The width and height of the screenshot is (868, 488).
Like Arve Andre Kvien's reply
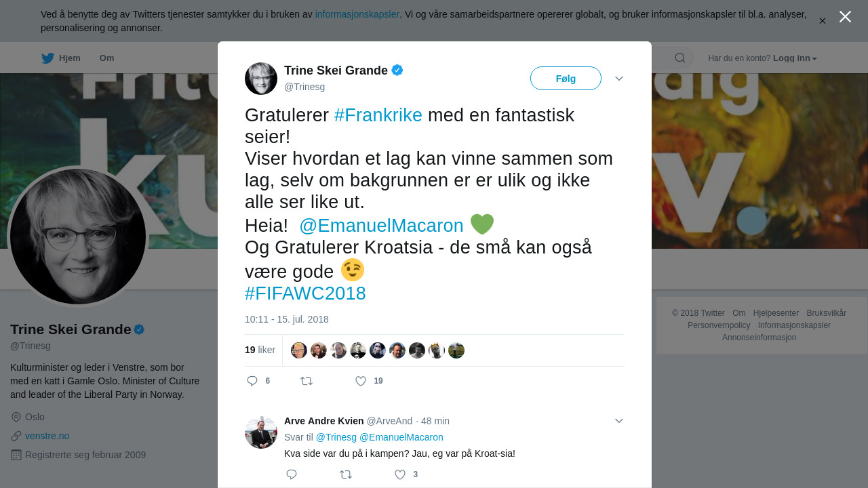coord(400,474)
